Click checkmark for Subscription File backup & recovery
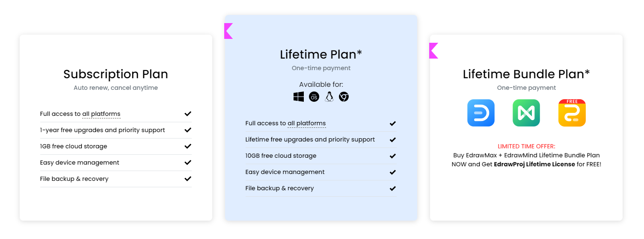The image size is (644, 239). coord(188,179)
